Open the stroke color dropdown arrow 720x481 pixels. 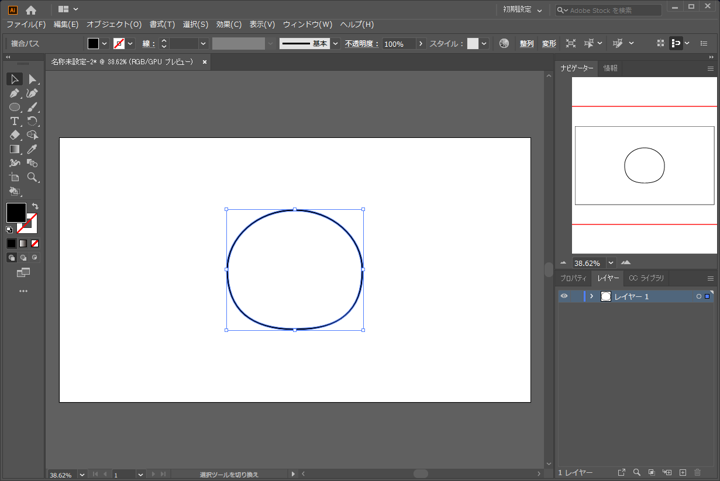pos(130,44)
